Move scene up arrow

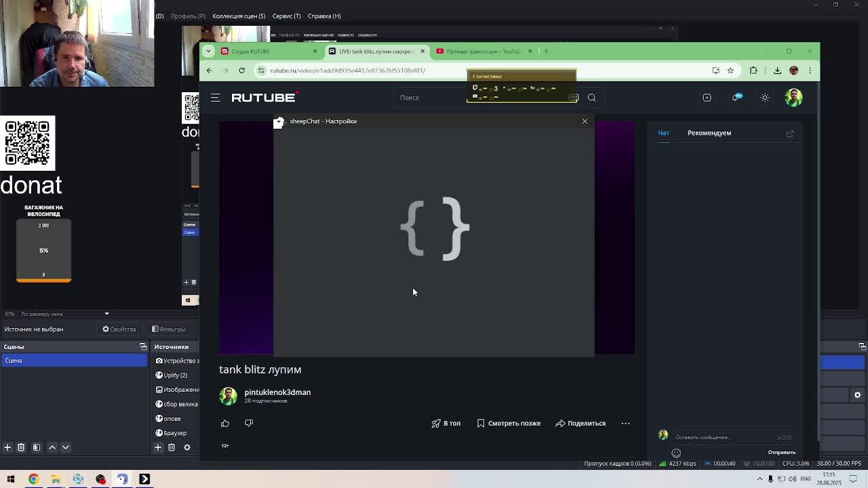[x=52, y=447]
